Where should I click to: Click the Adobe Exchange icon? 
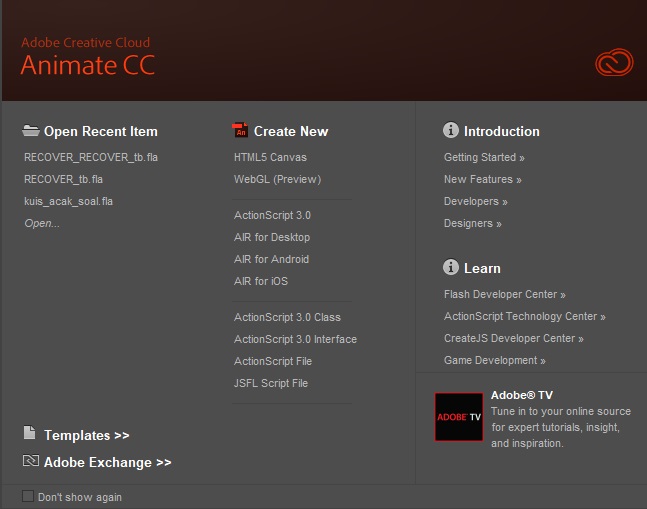31,461
